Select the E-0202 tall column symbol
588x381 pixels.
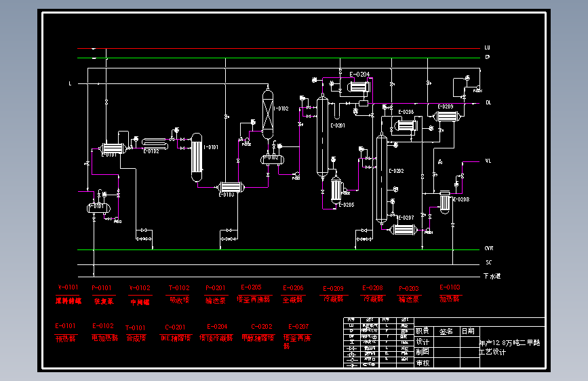pyautogui.click(x=381, y=179)
